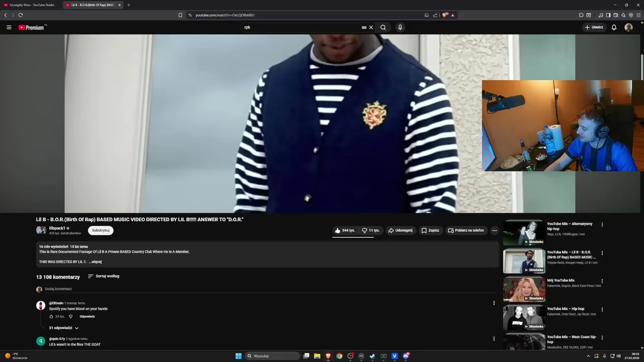Viewport: 644px width, 362px height.
Task: Bookmark this page in address bar
Action: (x=180, y=15)
